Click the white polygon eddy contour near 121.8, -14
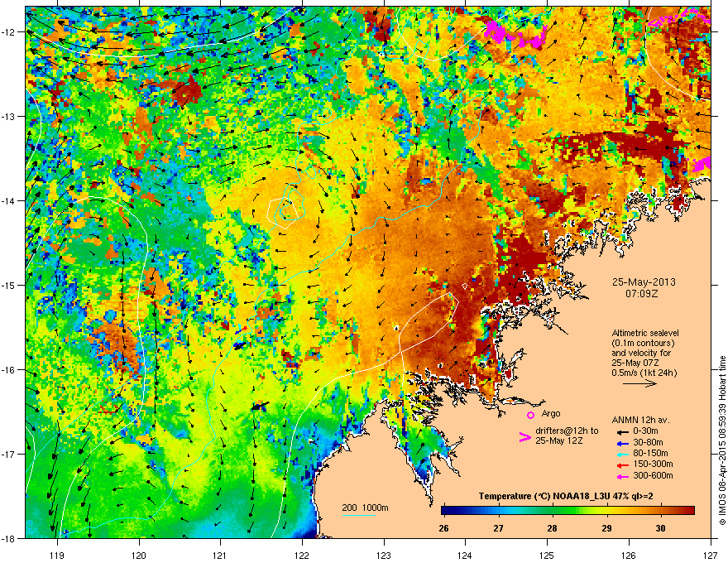This screenshot has width=728, height=563. [282, 213]
